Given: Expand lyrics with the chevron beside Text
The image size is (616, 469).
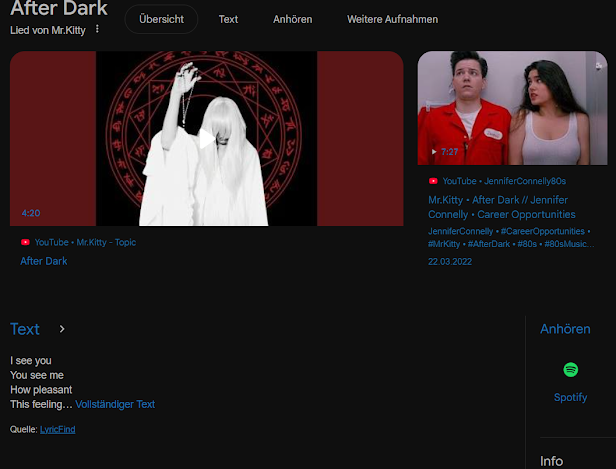Looking at the screenshot, I should [62, 329].
